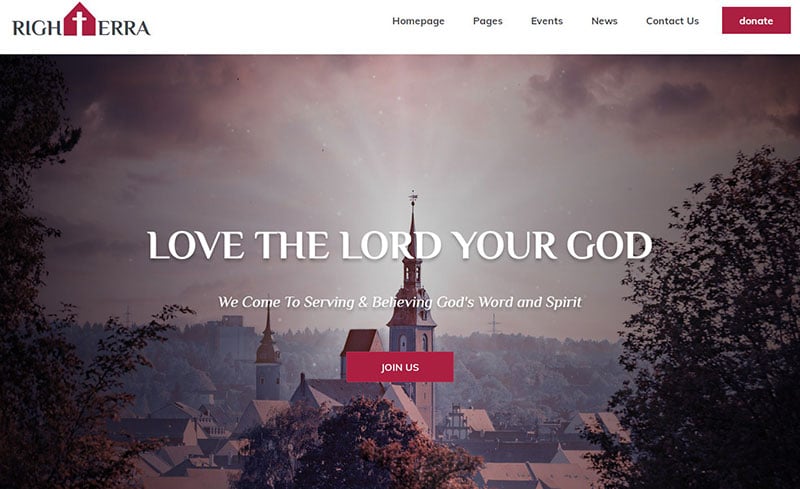The image size is (800, 489).
Task: Click the word GOD in the headline
Action: click(x=609, y=246)
